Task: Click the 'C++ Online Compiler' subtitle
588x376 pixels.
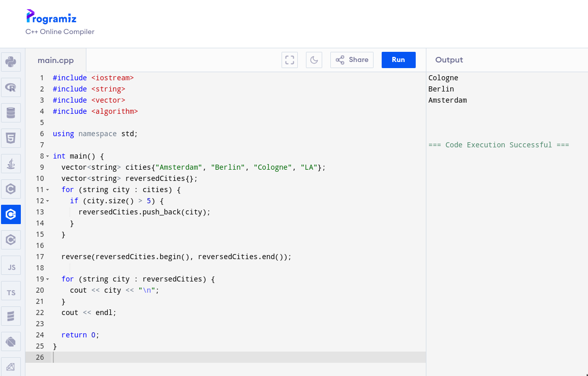Action: pyautogui.click(x=60, y=32)
